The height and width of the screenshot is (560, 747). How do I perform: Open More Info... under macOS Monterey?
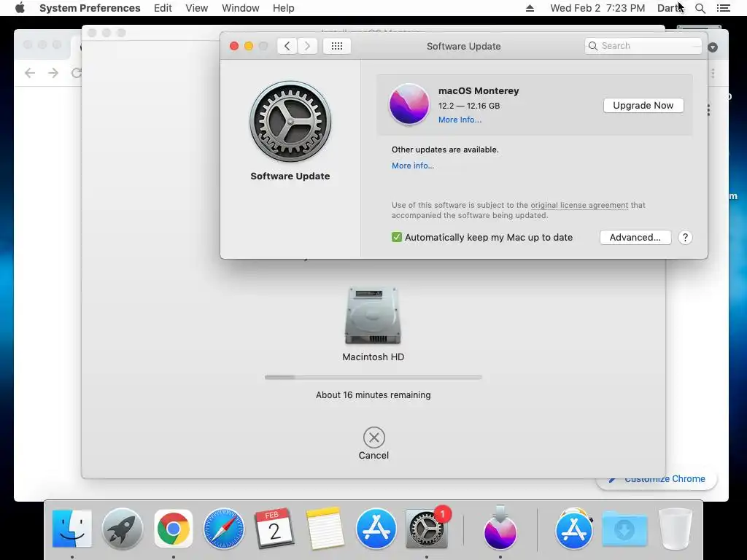460,120
